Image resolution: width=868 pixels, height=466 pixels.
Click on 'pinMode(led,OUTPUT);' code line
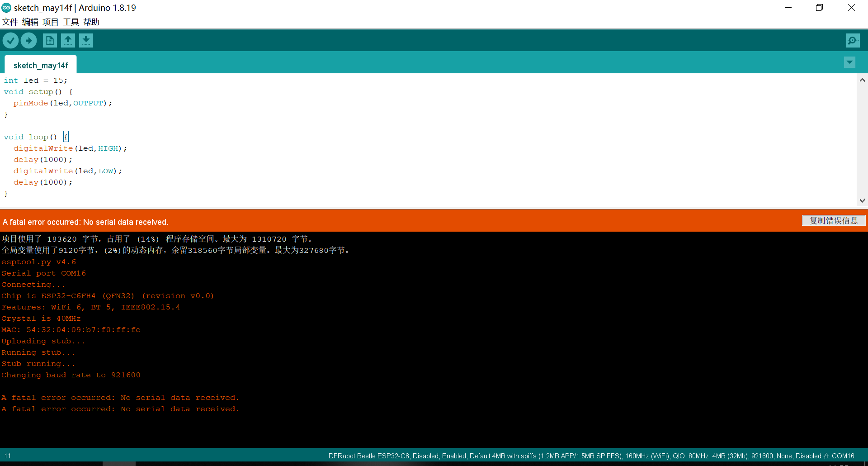(x=63, y=103)
